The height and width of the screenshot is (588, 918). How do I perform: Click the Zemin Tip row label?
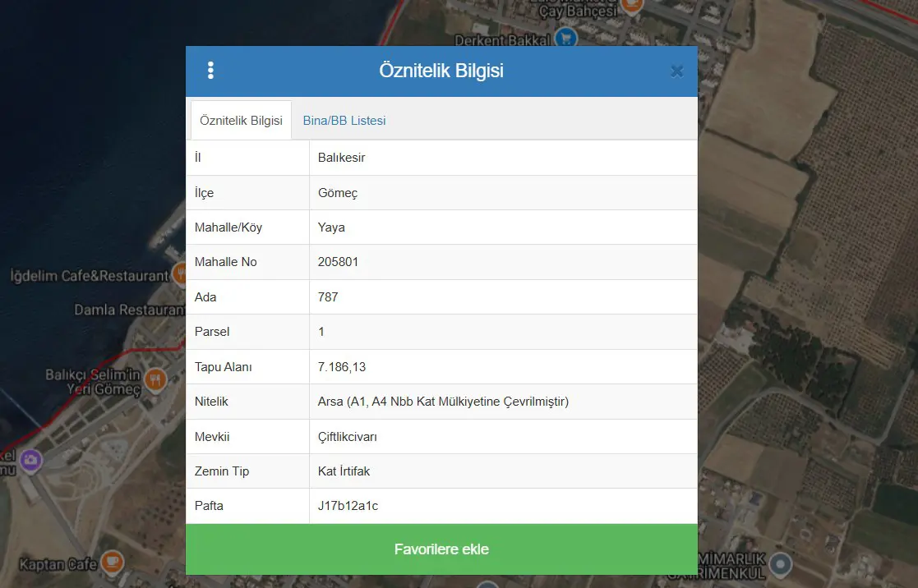[x=222, y=471]
